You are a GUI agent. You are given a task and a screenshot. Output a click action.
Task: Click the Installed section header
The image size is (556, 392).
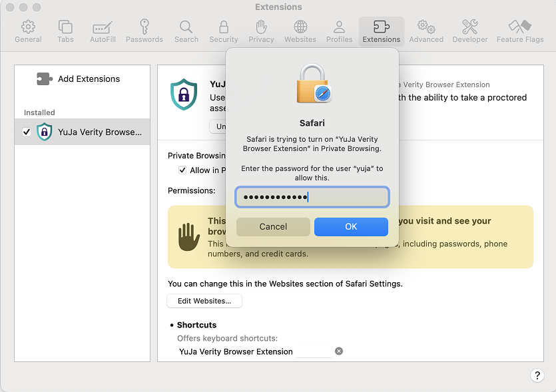[x=39, y=112]
